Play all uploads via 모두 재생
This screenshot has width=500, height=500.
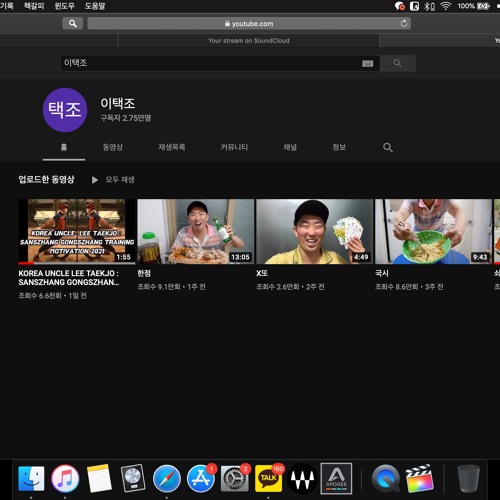pyautogui.click(x=113, y=180)
